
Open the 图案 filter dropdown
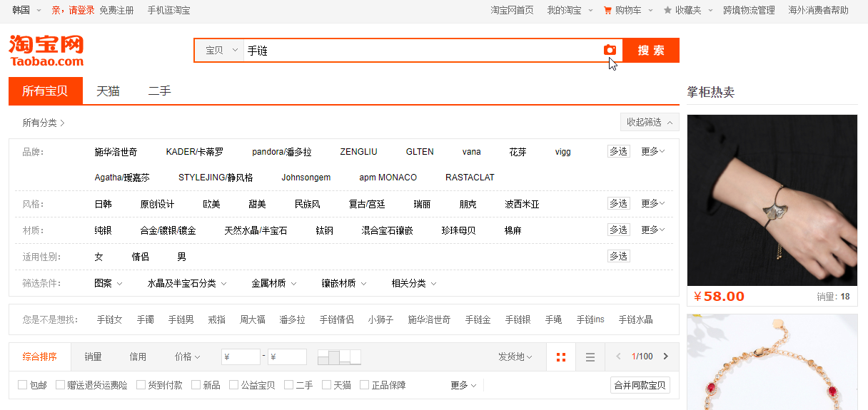(108, 283)
